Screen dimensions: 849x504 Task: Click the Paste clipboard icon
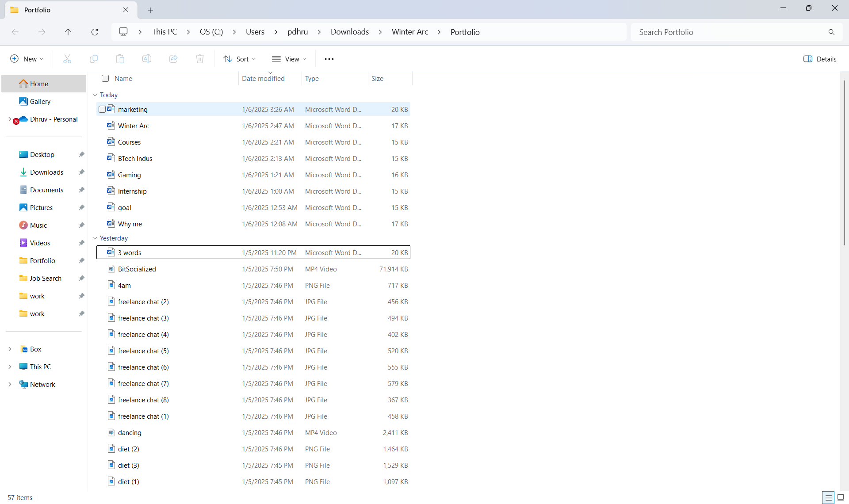pyautogui.click(x=120, y=59)
